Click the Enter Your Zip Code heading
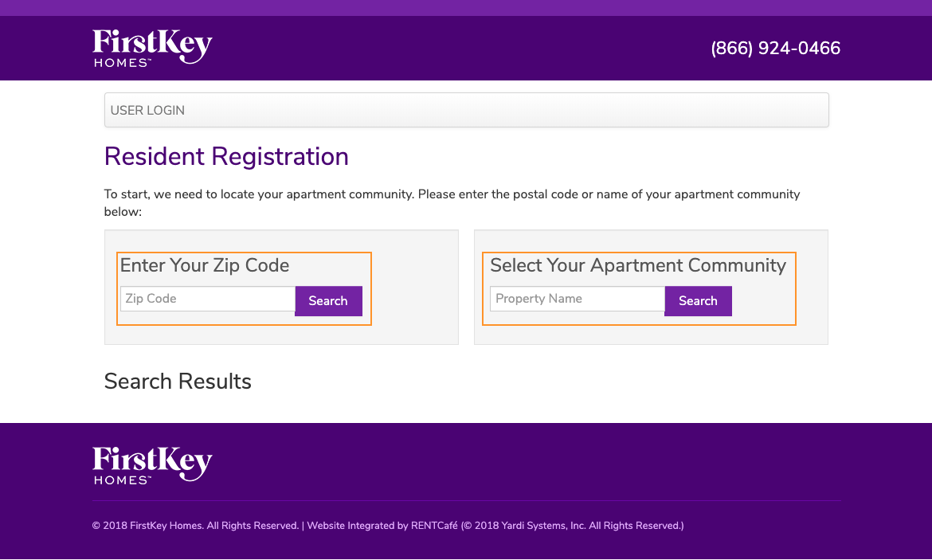Viewport: 932px width, 560px height. pos(202,265)
